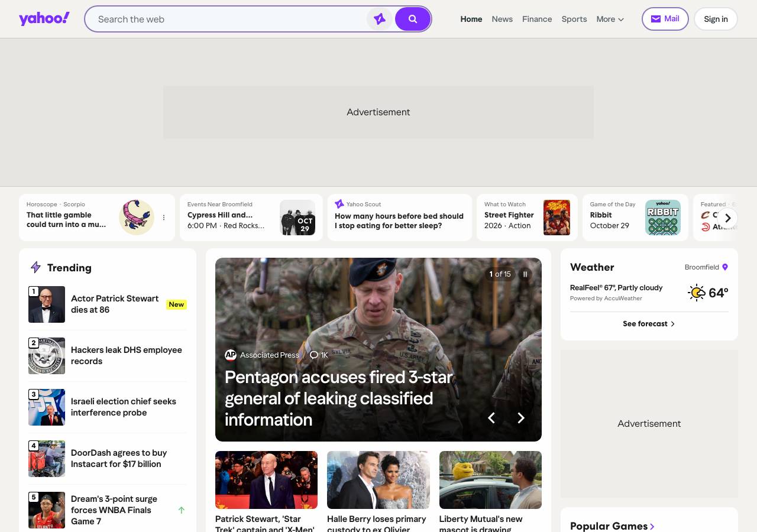Click the Broomfield location pin icon
Screen dimensions: 757x532
[725, 267]
